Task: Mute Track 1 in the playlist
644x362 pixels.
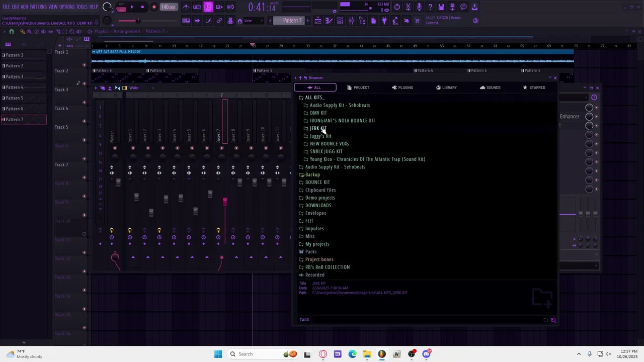Action: click(x=84, y=65)
